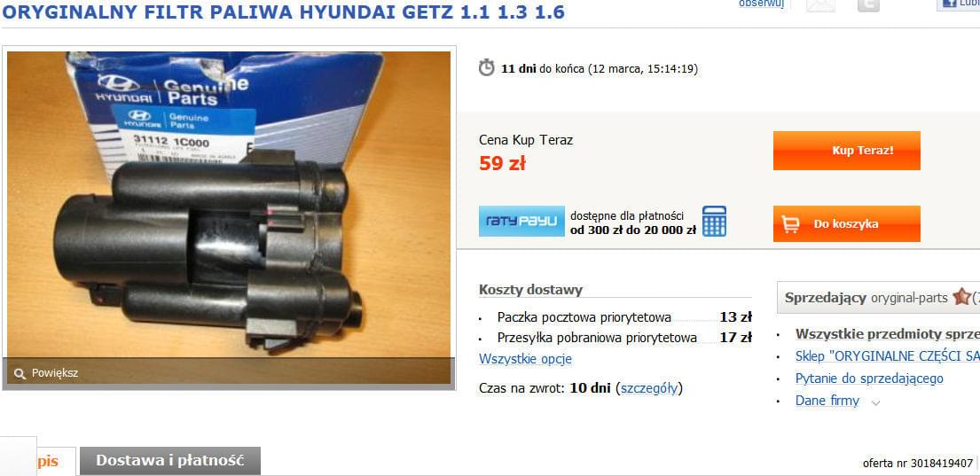Image resolution: width=980 pixels, height=476 pixels.
Task: Click the seller rating star icon
Action: tap(962, 297)
